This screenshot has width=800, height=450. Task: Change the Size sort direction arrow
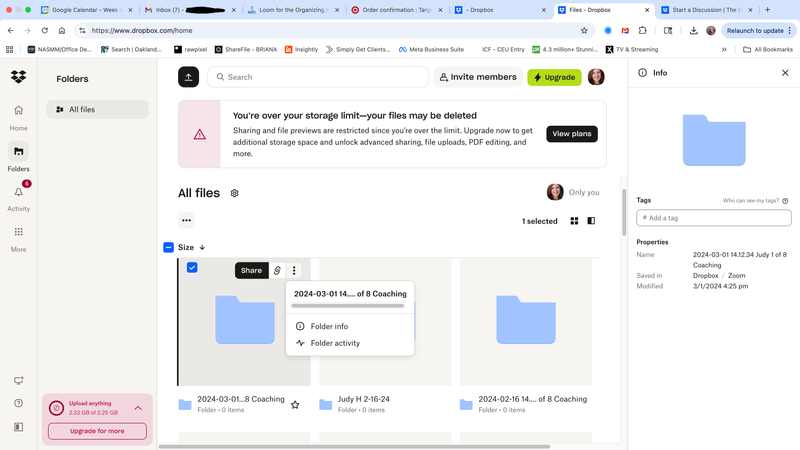202,247
